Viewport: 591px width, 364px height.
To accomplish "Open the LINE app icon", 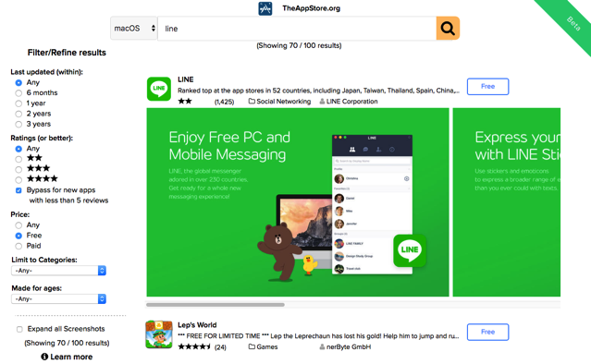I will pos(159,89).
